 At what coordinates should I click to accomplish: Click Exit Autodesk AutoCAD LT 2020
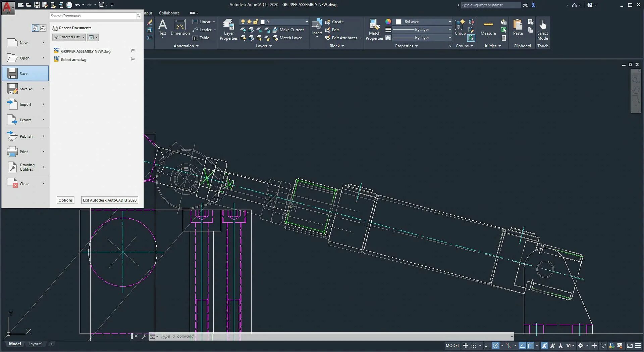[110, 200]
